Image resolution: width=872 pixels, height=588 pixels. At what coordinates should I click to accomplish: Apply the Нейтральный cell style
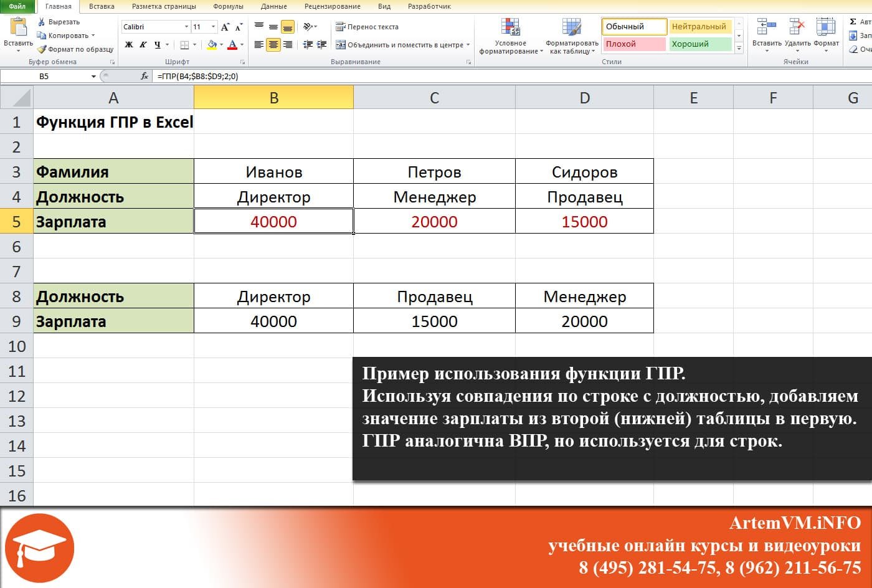700,27
